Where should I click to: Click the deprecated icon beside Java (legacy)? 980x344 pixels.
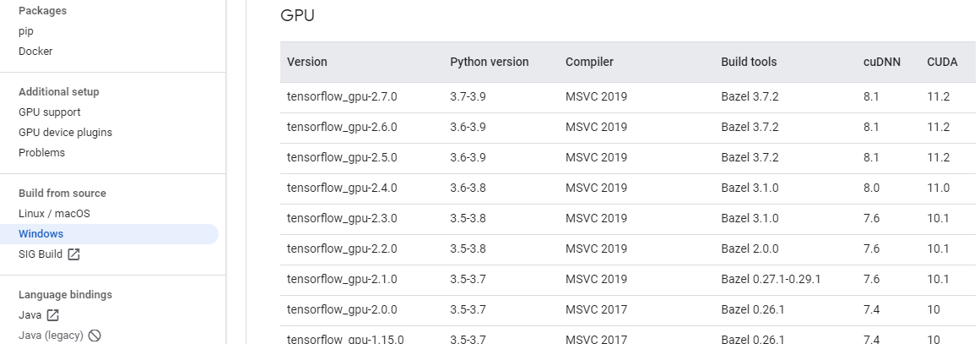tap(95, 336)
